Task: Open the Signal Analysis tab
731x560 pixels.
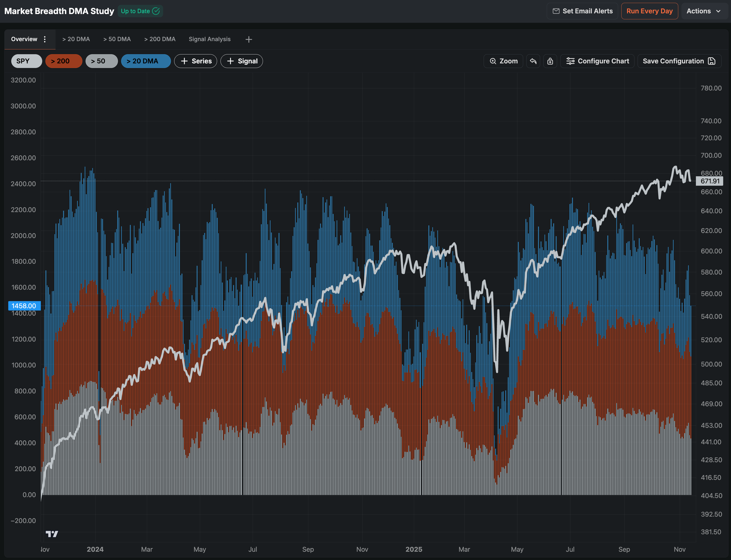Action: (x=210, y=39)
